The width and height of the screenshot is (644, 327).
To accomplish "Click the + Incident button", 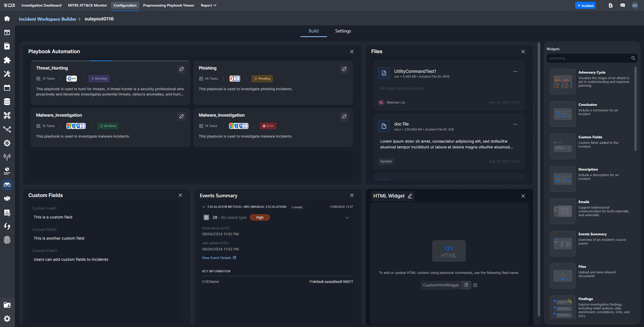I will (x=585, y=5).
